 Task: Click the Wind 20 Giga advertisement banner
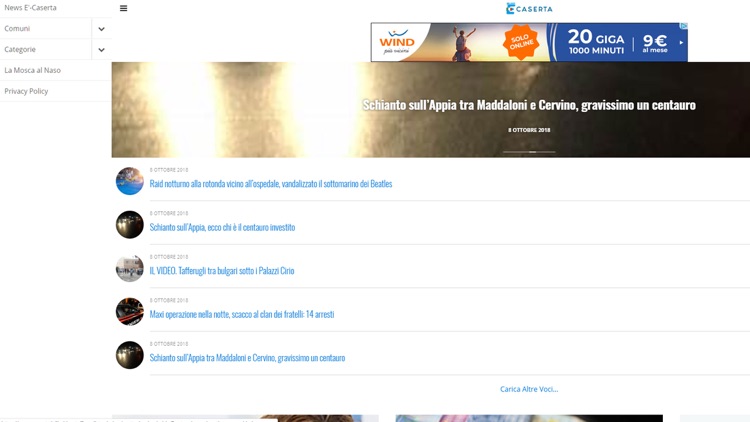529,42
